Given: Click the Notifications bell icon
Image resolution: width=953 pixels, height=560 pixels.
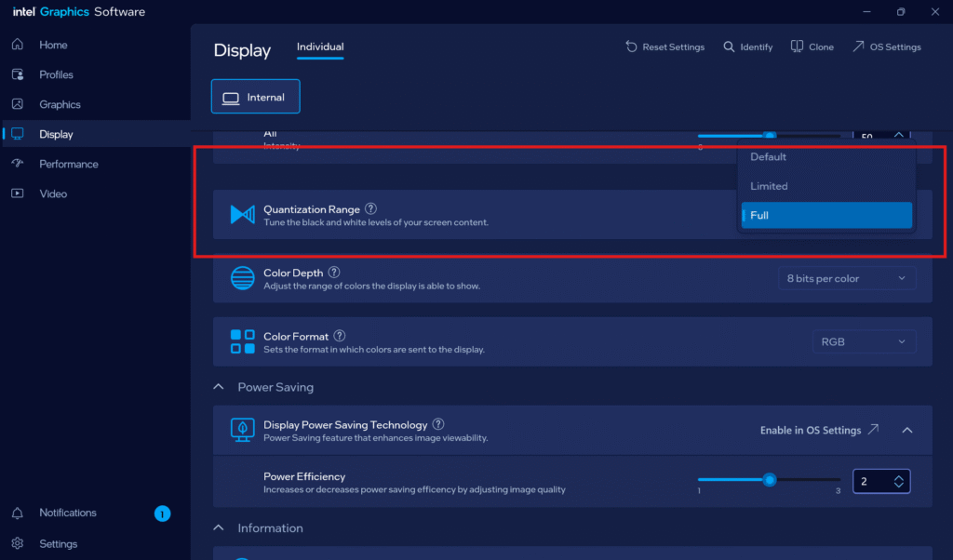Looking at the screenshot, I should 18,513.
